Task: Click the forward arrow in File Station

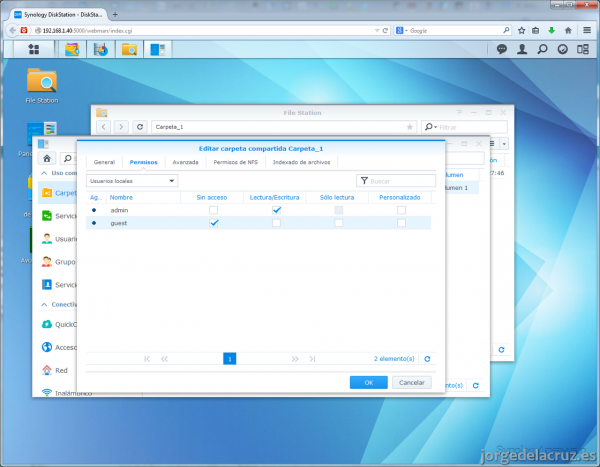Action: pyautogui.click(x=121, y=127)
